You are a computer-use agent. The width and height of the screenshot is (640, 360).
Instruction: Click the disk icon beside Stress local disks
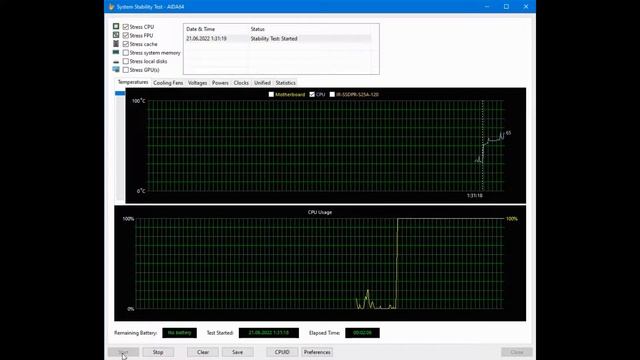click(x=116, y=62)
